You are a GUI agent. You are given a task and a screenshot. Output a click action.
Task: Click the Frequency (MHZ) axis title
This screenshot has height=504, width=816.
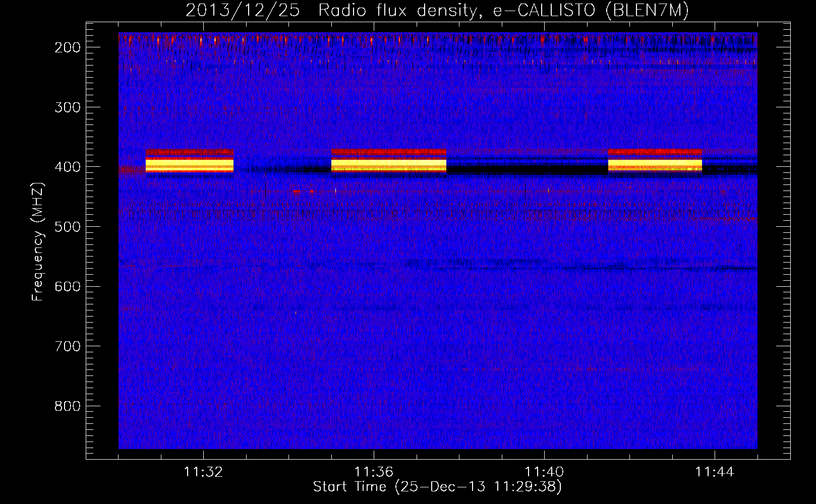click(x=38, y=242)
